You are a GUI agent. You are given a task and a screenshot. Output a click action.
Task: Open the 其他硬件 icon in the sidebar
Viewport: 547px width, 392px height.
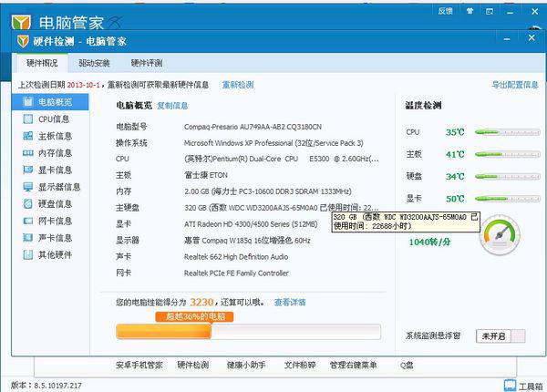(28, 255)
